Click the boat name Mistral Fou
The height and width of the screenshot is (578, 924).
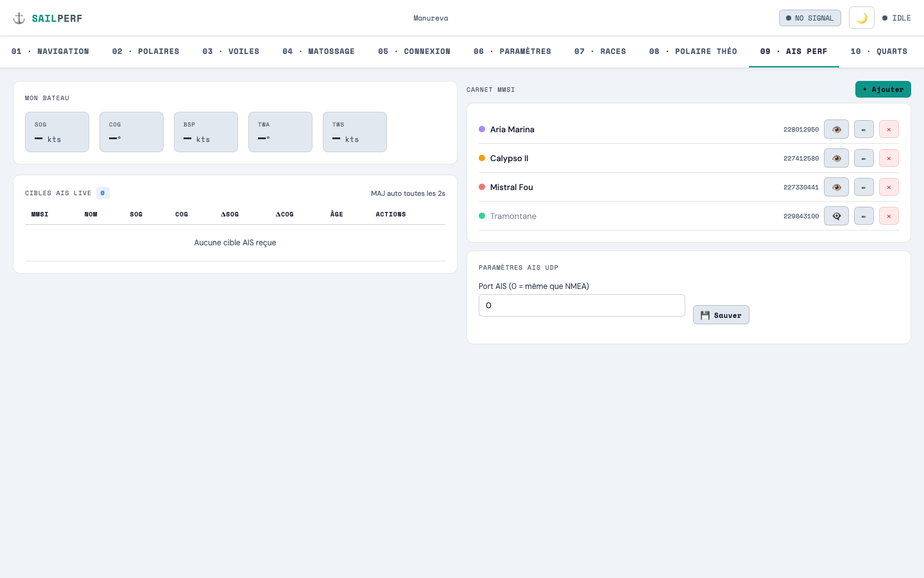511,187
